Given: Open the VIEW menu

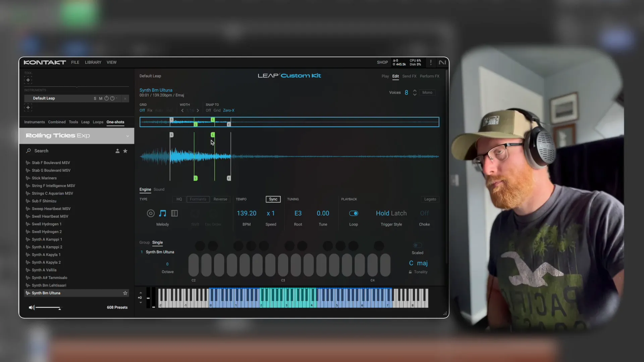Looking at the screenshot, I should (x=111, y=62).
